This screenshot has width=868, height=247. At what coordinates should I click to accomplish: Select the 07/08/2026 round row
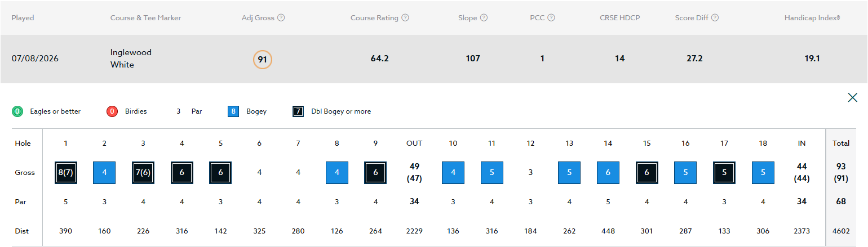click(x=434, y=59)
